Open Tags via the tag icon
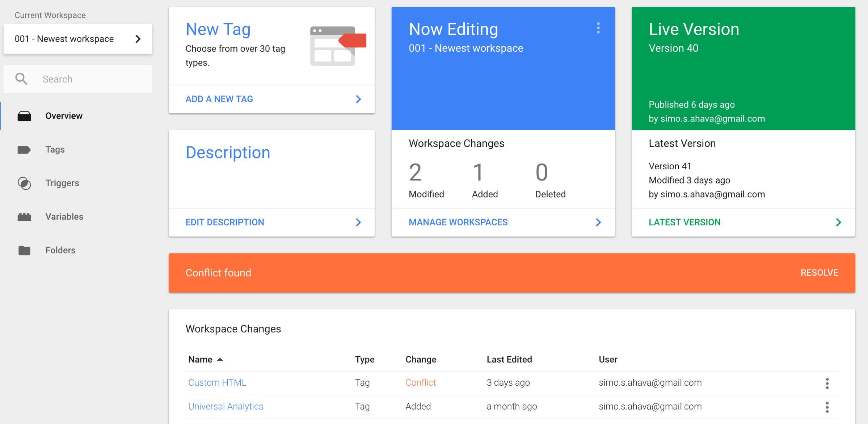This screenshot has width=868, height=424. coord(24,150)
